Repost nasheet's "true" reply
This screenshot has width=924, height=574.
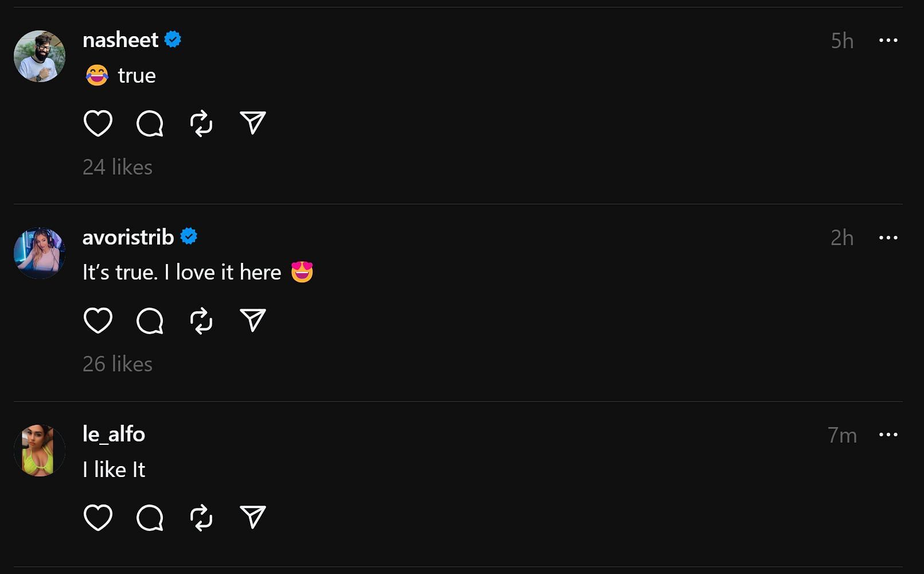pos(201,123)
